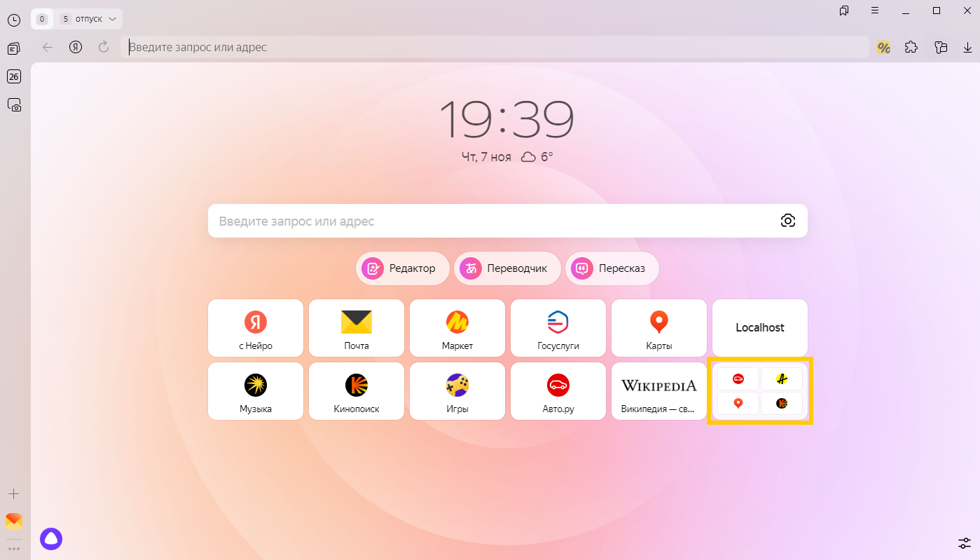Screen dimensions: 980x560
Task: Open the calendar icon showing 26
Action: (x=13, y=77)
